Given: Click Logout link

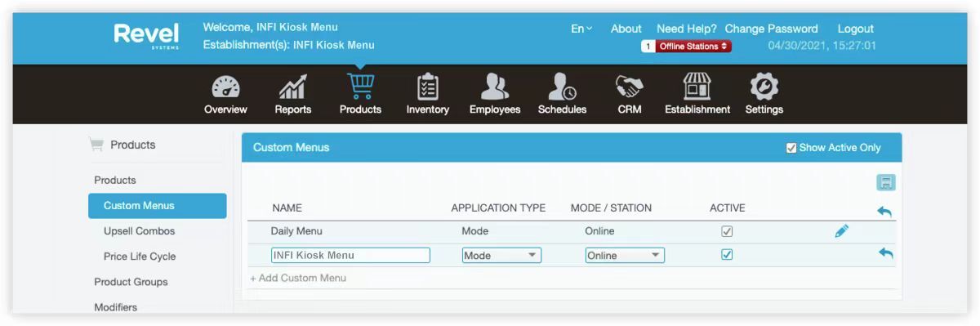Looking at the screenshot, I should tap(855, 29).
